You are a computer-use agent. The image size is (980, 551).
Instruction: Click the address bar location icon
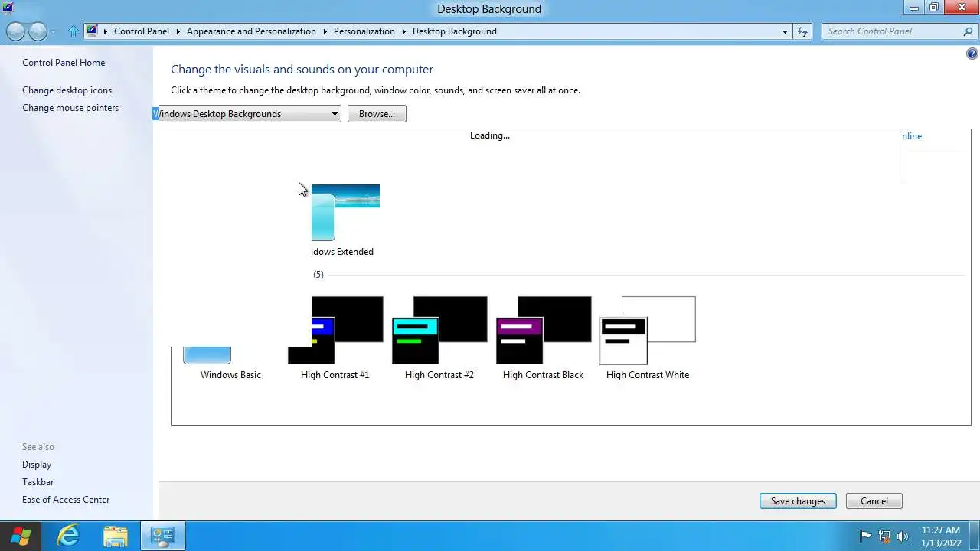(x=93, y=31)
